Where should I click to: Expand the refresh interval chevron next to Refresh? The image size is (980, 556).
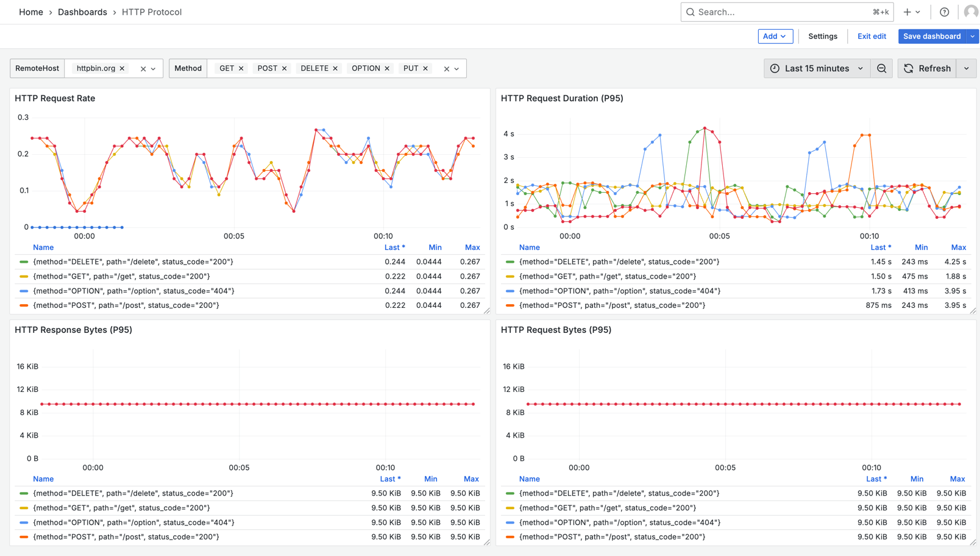966,68
